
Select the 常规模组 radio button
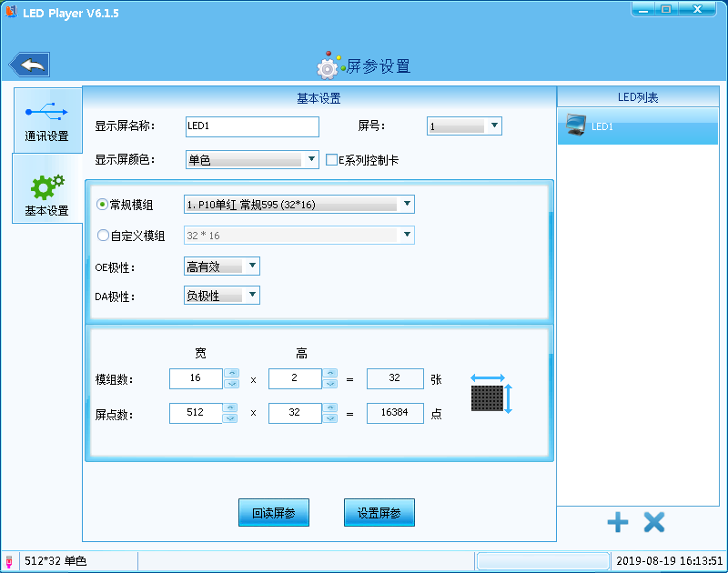[x=102, y=205]
